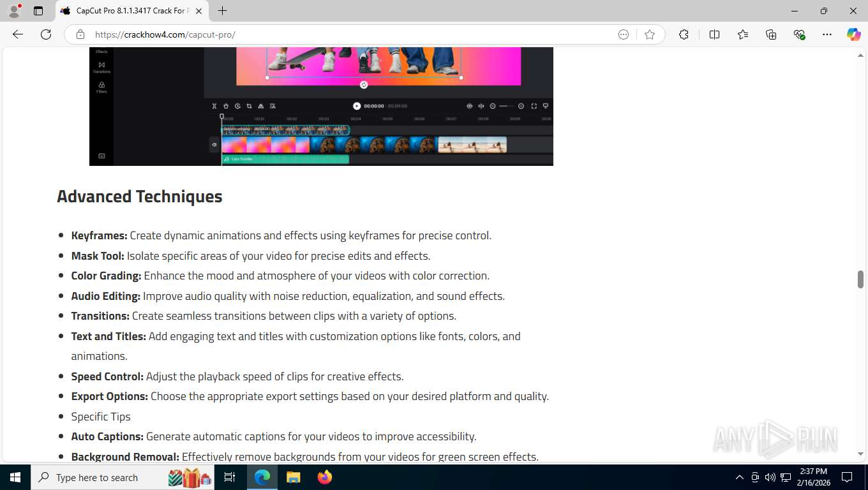Close the CapCut Pro tab
The height and width of the screenshot is (490, 868).
198,11
